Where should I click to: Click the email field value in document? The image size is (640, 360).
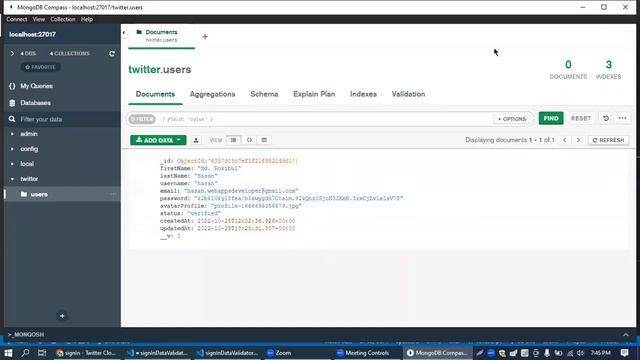click(x=241, y=191)
